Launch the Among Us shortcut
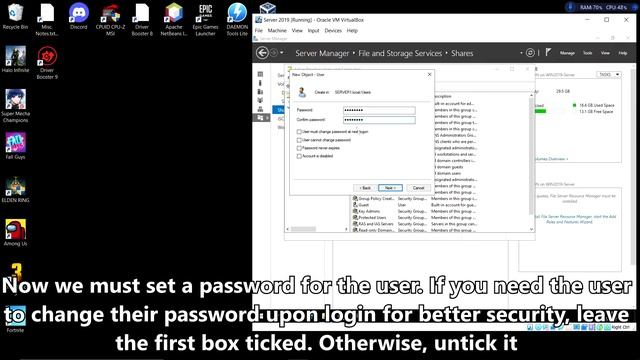The height and width of the screenshot is (360, 640). click(x=16, y=233)
